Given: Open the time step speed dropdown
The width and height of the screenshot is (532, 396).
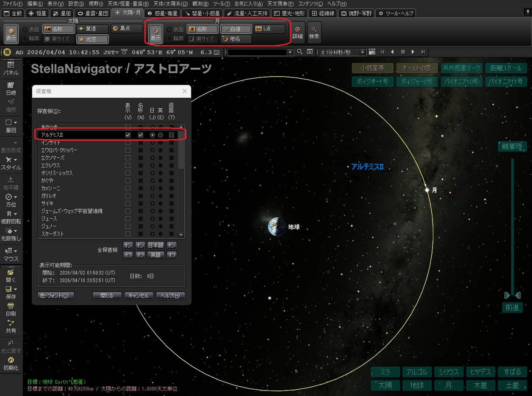Looking at the screenshot, I should coord(363,52).
